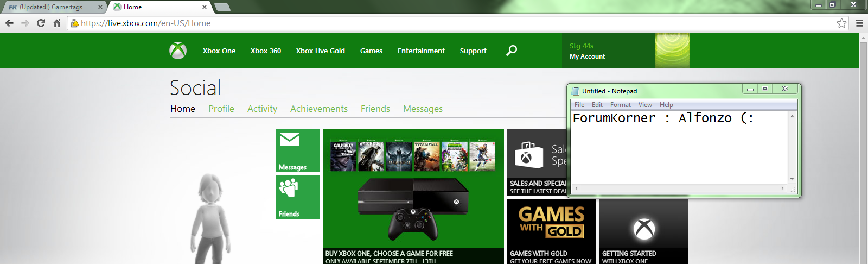Click Buy Xbox One promo caption

coord(413,256)
